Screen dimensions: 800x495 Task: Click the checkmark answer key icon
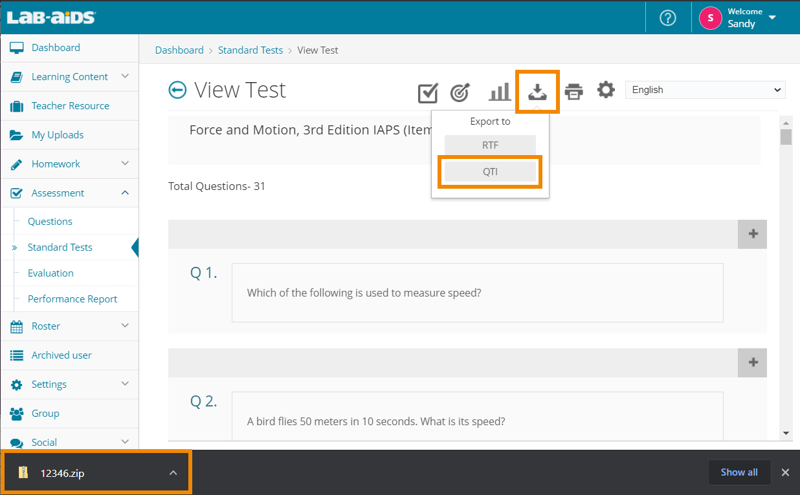coord(428,93)
